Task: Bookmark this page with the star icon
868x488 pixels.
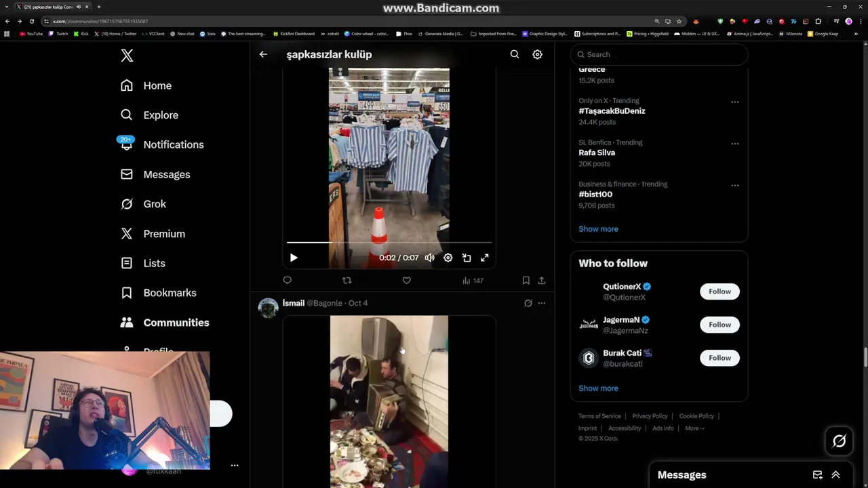Action: (x=679, y=21)
